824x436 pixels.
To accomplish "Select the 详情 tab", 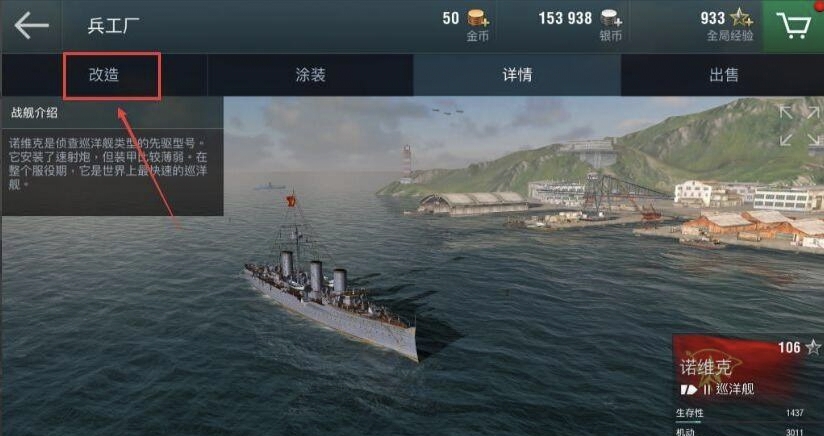I will point(517,75).
